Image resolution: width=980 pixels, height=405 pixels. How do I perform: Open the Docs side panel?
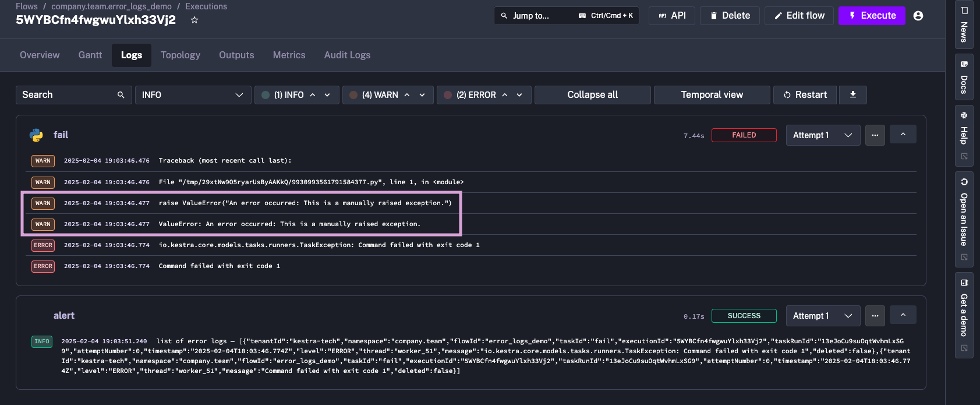tap(964, 78)
